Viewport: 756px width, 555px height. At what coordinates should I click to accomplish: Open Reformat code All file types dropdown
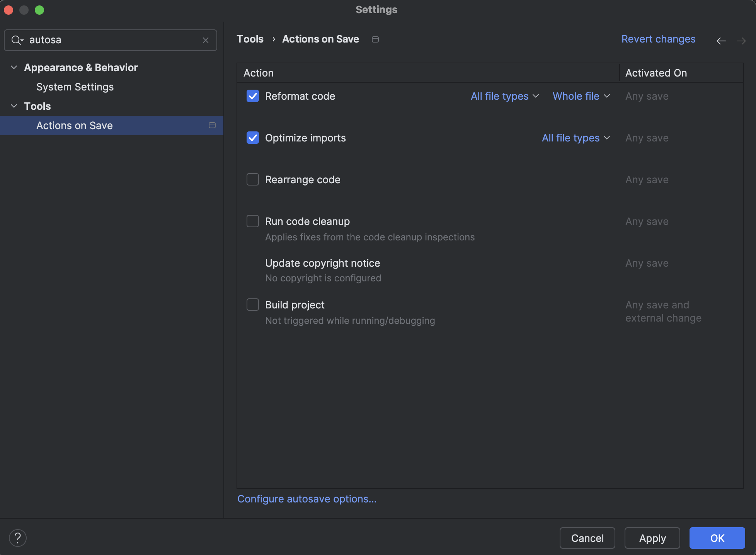click(x=505, y=96)
